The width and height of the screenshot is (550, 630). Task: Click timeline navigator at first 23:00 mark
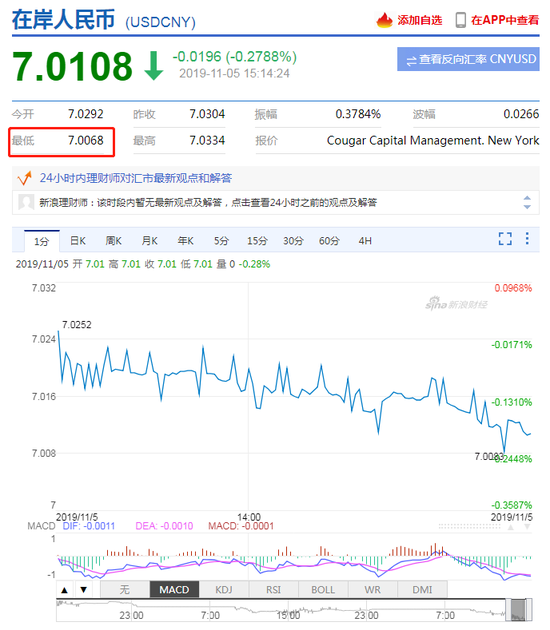pos(131,615)
